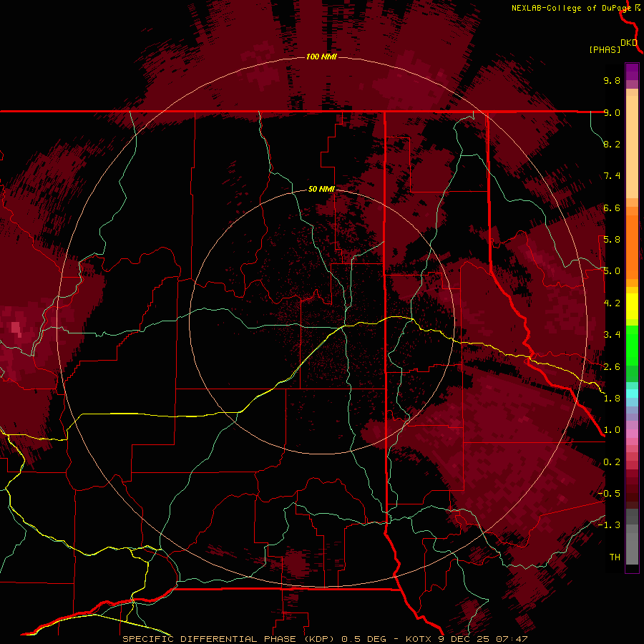Click the 1.0 value on the color scale
The height and width of the screenshot is (644, 644).
(612, 430)
